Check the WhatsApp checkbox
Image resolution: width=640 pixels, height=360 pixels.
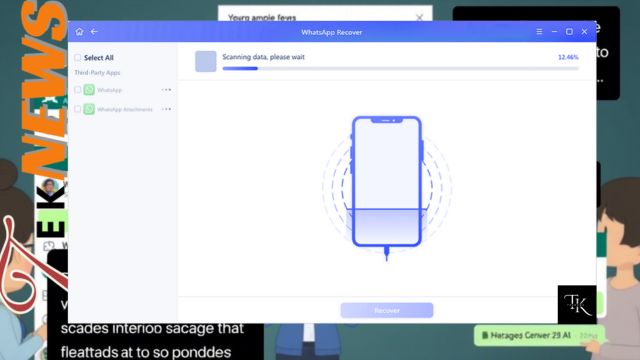click(78, 90)
